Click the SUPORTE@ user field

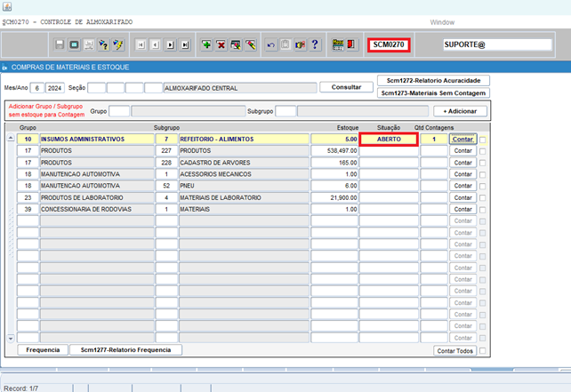click(497, 44)
